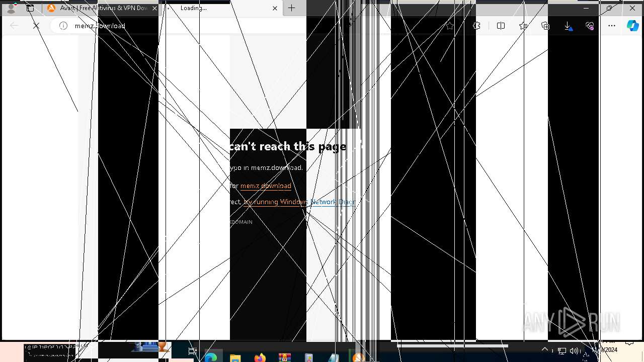644x362 pixels.
Task: Open Browser essentials heart icon
Action: (590, 26)
